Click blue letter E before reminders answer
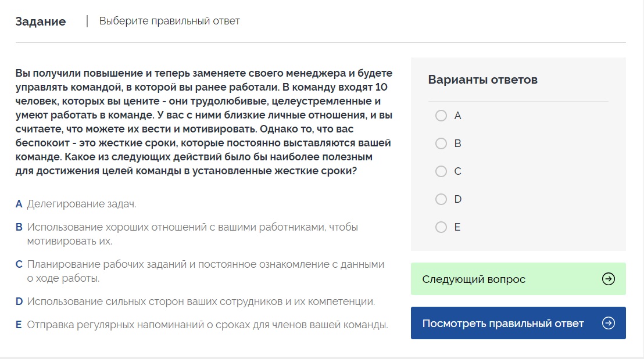 pos(19,325)
